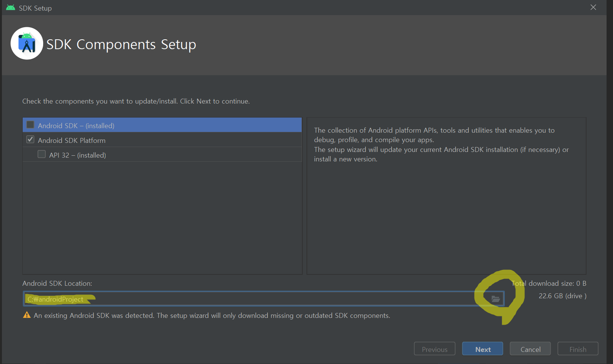Click the Finish button
The height and width of the screenshot is (364, 613).
click(x=578, y=349)
